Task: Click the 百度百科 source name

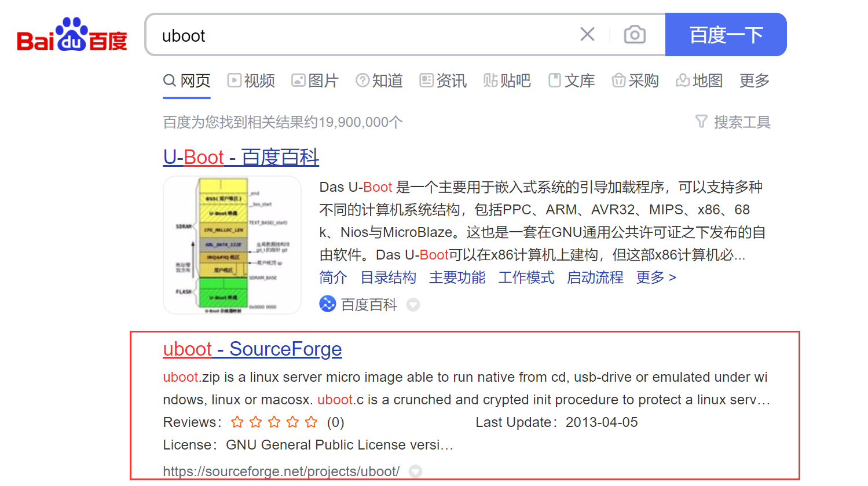Action: tap(369, 304)
